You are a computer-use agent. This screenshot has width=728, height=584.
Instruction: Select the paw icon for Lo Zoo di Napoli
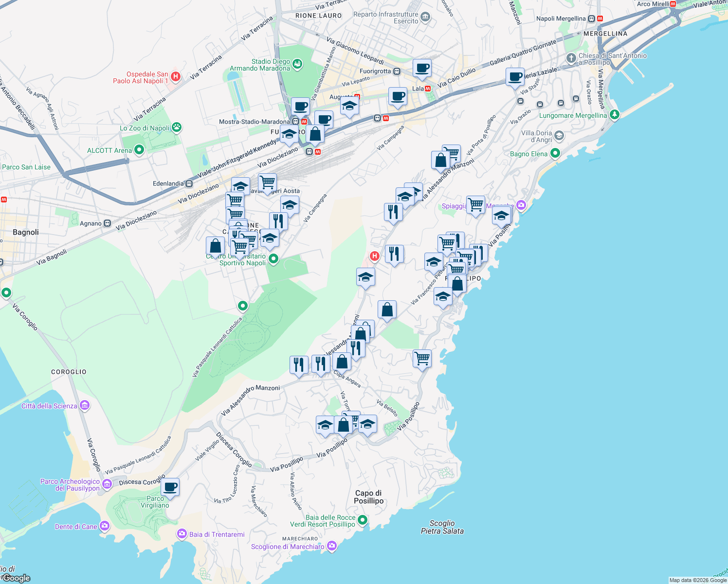(x=176, y=127)
